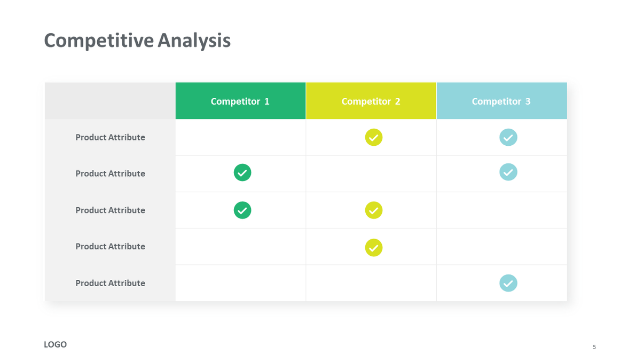Screen dimensions: 644x362
Task: Click the third Product Attribute row label
Action: (x=110, y=210)
